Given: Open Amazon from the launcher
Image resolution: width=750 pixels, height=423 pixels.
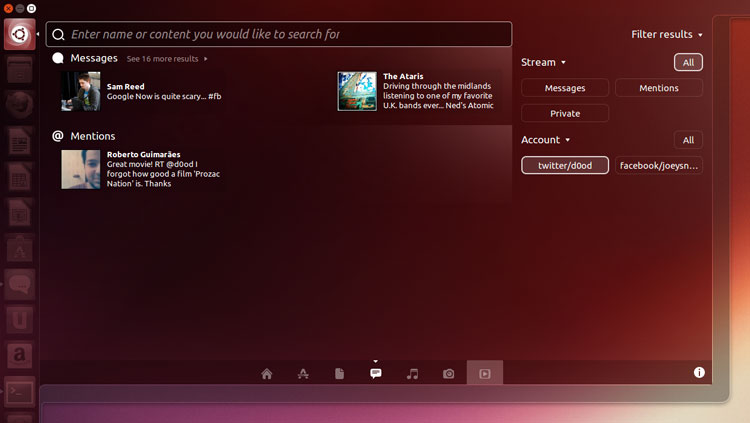Looking at the screenshot, I should [x=19, y=354].
